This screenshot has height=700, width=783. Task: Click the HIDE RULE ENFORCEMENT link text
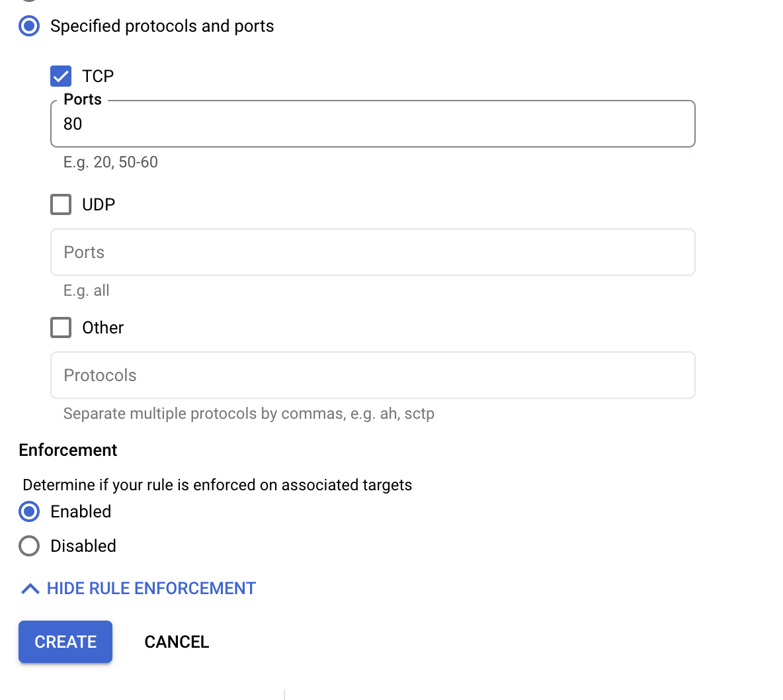click(x=151, y=589)
